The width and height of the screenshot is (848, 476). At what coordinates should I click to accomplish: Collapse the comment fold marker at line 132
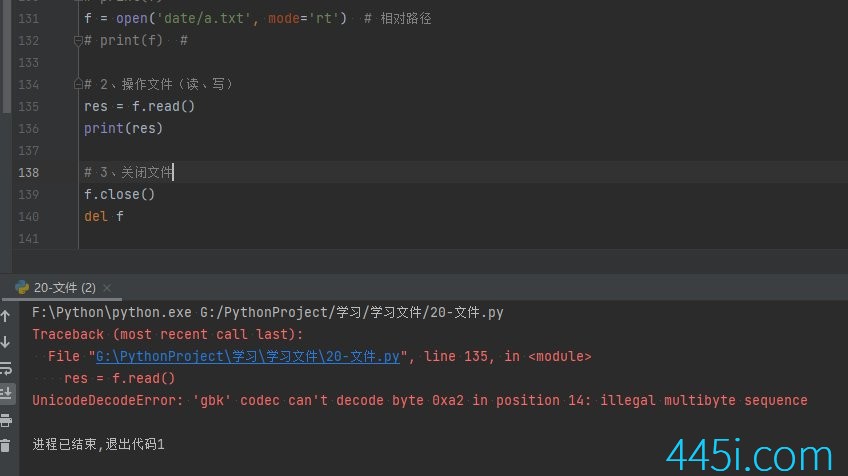(78, 41)
